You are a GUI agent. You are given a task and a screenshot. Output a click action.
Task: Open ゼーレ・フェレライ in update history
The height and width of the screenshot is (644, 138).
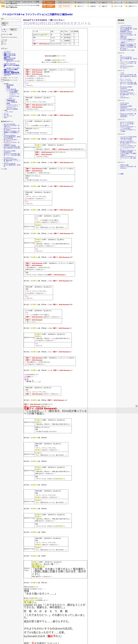[125, 79]
